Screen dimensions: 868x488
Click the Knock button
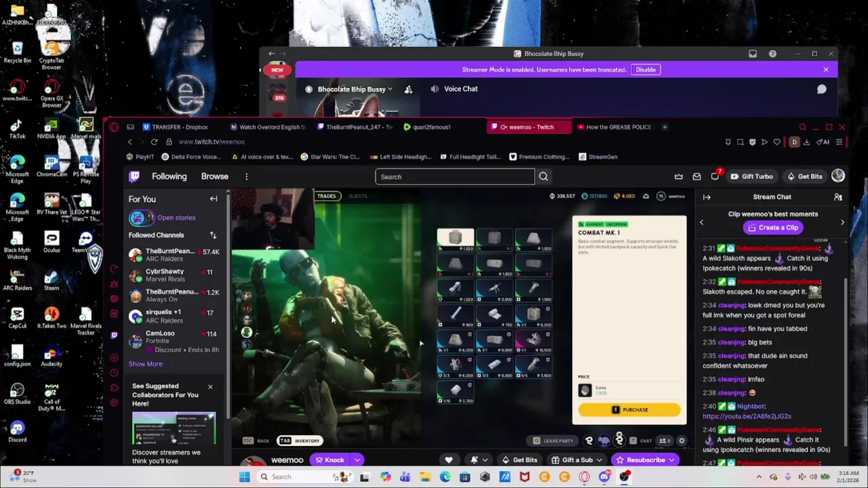tap(330, 460)
